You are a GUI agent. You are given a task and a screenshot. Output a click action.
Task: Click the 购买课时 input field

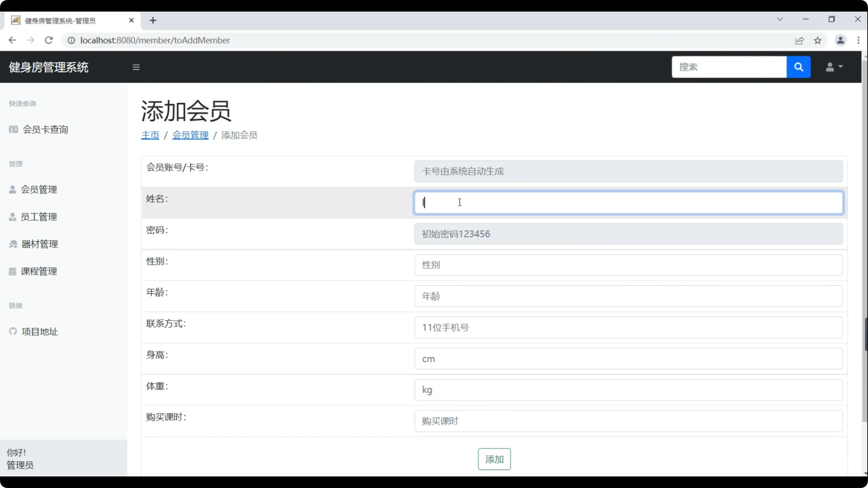[x=628, y=421]
